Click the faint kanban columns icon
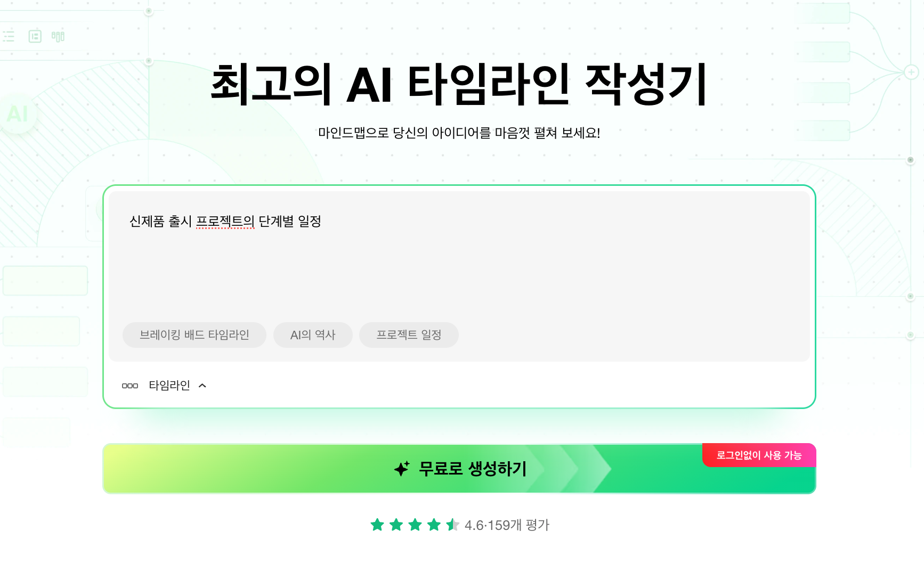Screen dimensions: 924x572 point(58,36)
